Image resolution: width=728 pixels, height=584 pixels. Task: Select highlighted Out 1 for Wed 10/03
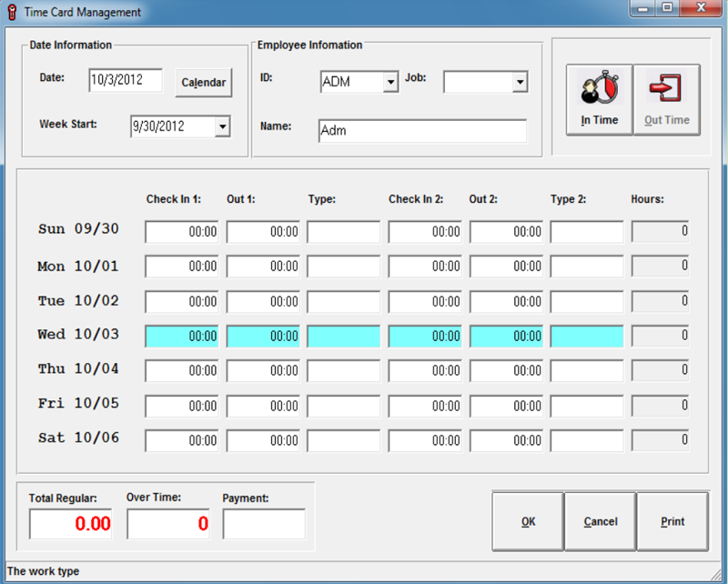coord(263,336)
